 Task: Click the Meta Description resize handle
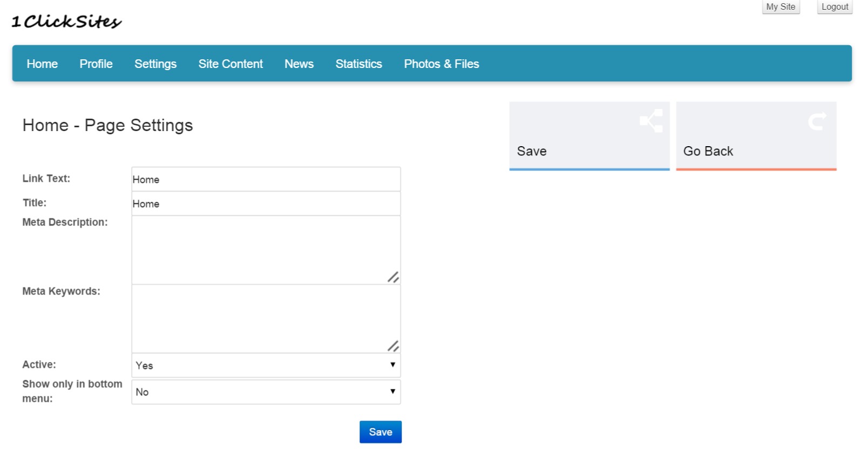[x=394, y=277]
